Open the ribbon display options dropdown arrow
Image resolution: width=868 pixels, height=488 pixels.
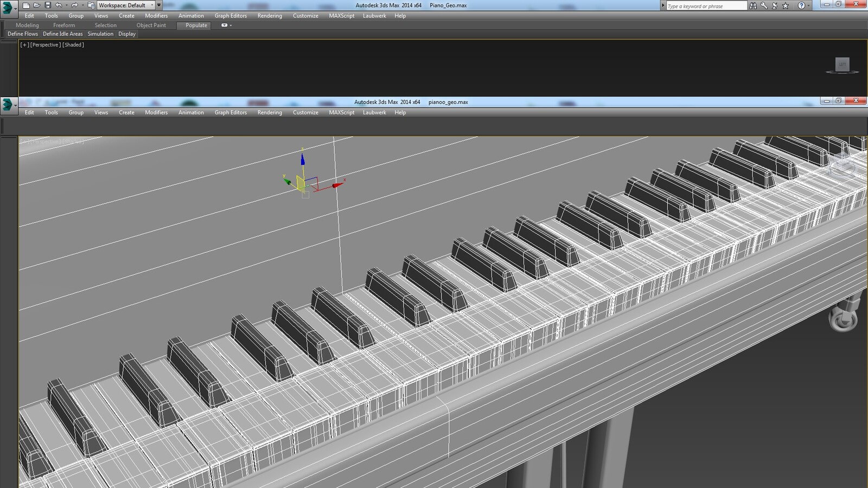tap(231, 25)
